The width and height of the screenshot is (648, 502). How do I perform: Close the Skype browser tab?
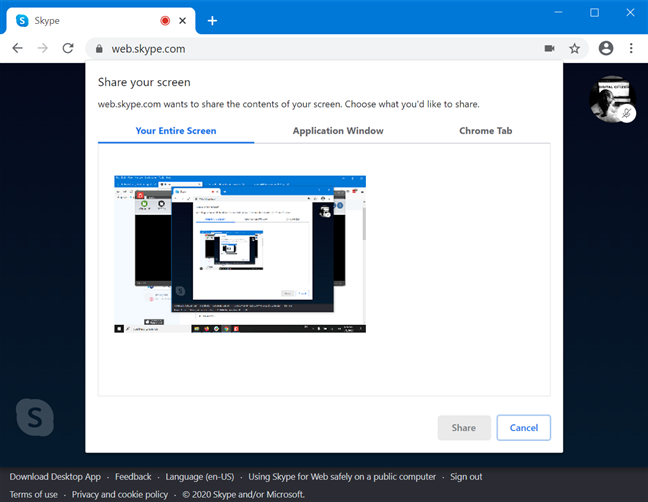[x=182, y=21]
